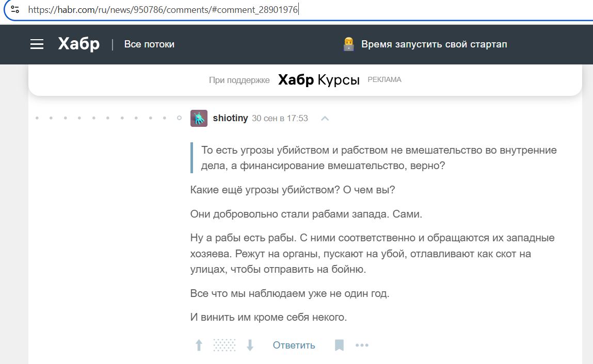Jump to parent comment with the up chevron
This screenshot has width=593, height=364.
tap(325, 118)
